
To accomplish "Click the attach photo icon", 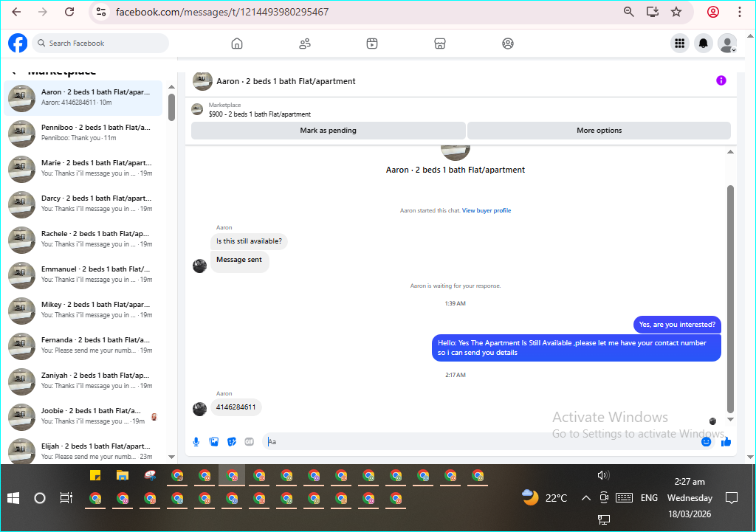I will point(214,442).
